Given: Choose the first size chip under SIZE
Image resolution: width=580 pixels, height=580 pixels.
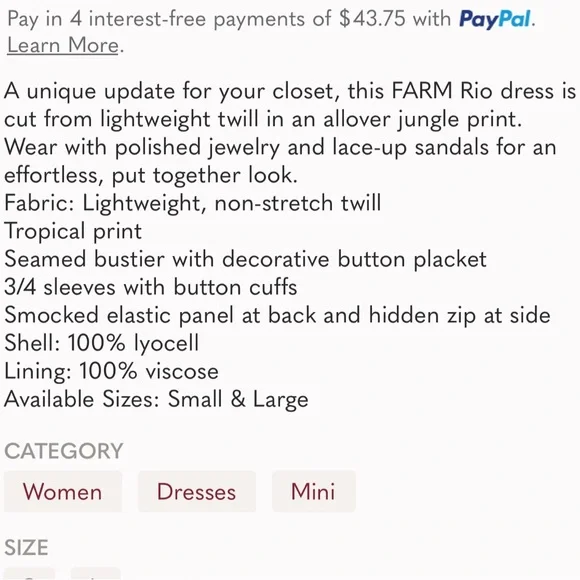Looking at the screenshot, I should tap(29, 573).
